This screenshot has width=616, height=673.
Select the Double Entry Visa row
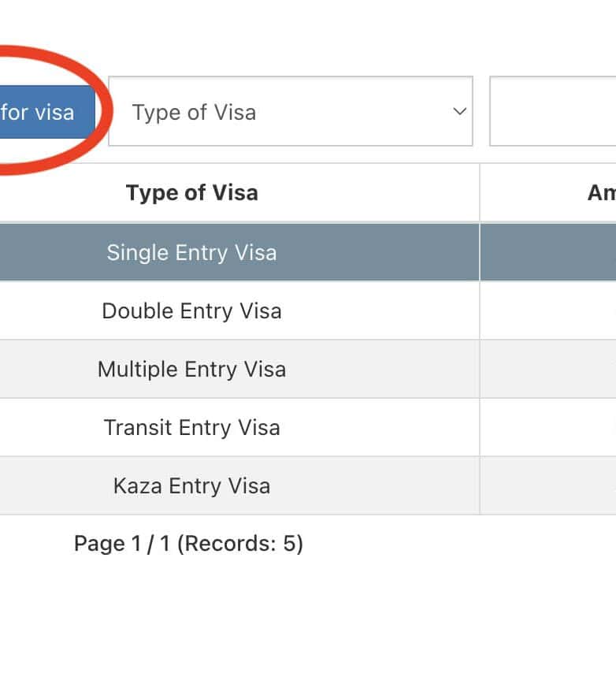coord(191,310)
